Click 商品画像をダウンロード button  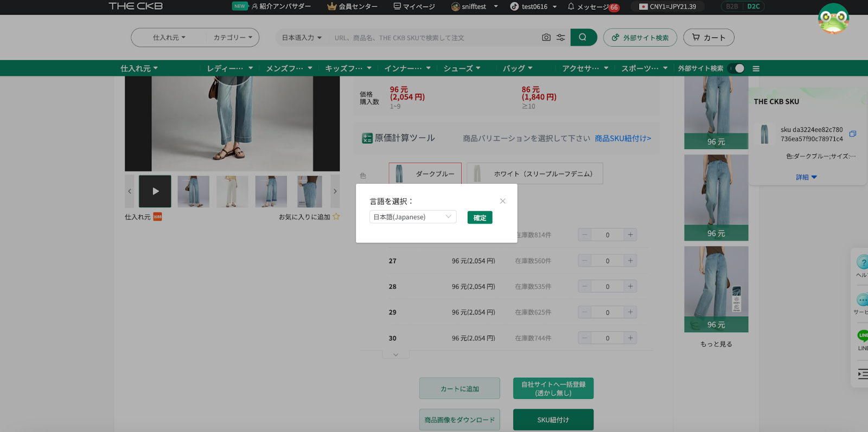click(459, 420)
